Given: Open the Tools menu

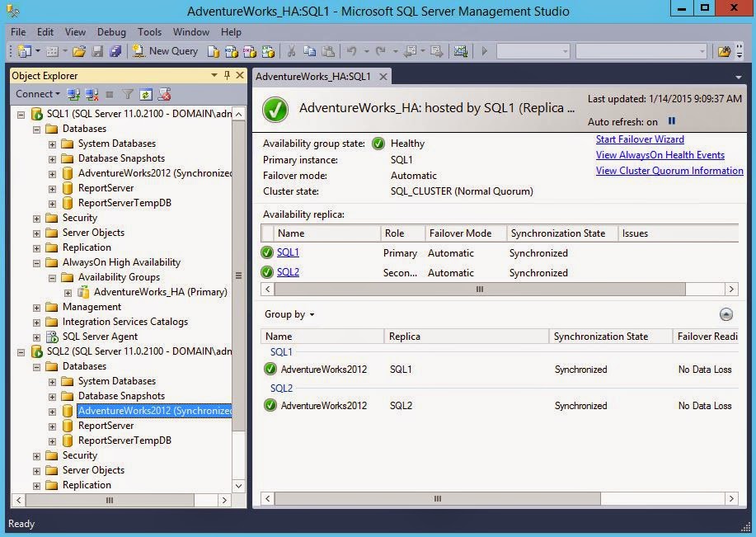Looking at the screenshot, I should (x=149, y=32).
